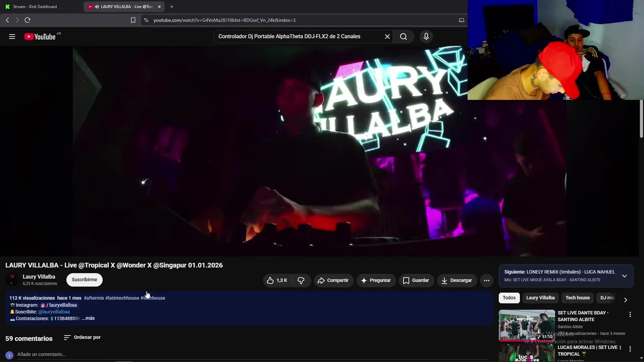
Task: Click the webcam overlay
Action: tap(555, 50)
